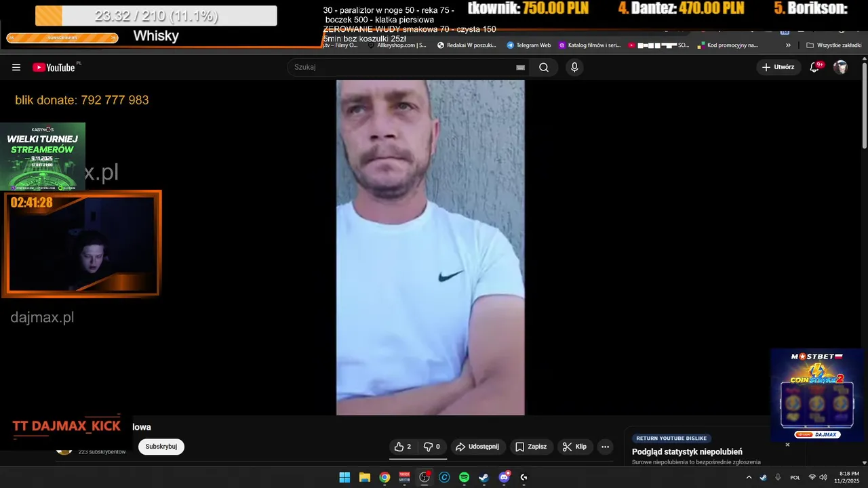Open Redakai W poszuki... bookmark
Screen dimensions: 868x488
[467, 45]
